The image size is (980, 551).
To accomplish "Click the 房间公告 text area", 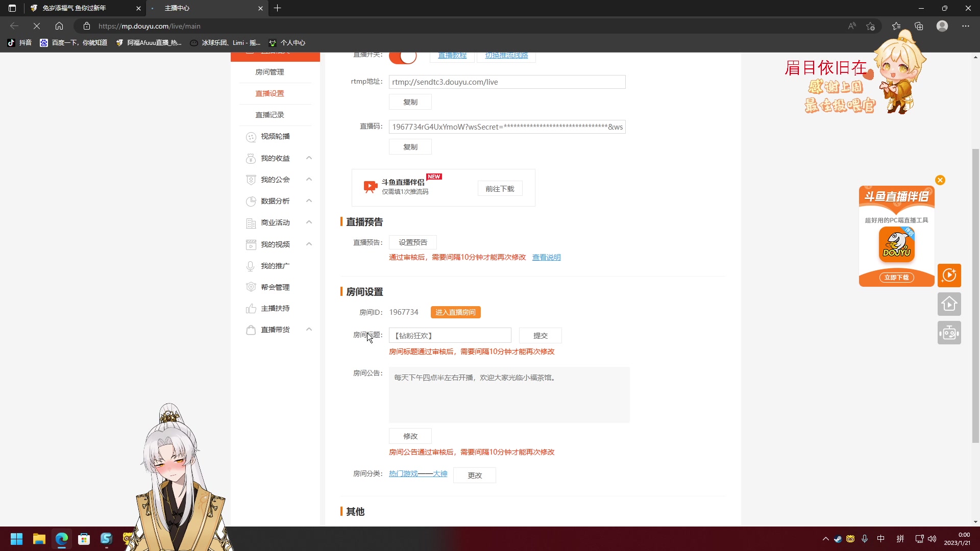I will pos(509,395).
